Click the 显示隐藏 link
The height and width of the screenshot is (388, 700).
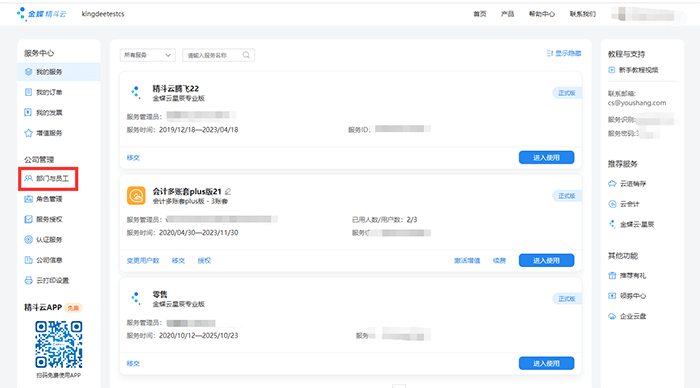point(564,54)
